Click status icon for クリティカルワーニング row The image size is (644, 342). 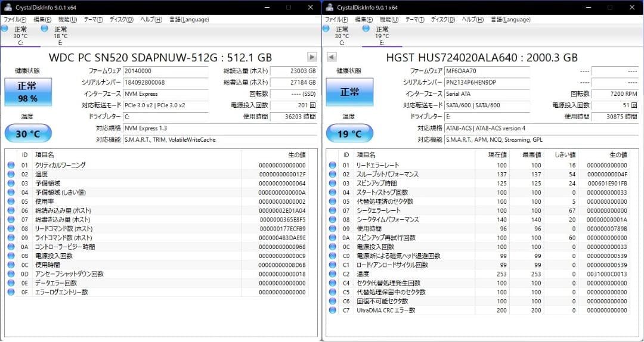(11, 165)
